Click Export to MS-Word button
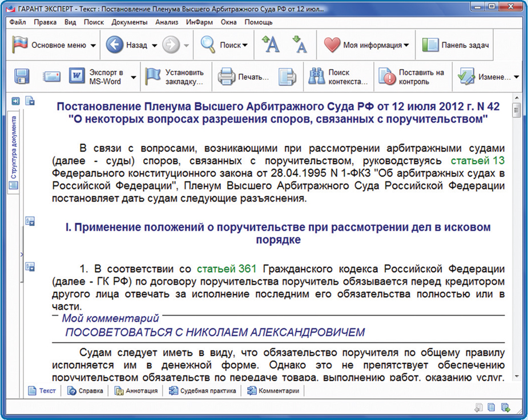Image resolution: width=528 pixels, height=420 pixels. pos(97,76)
